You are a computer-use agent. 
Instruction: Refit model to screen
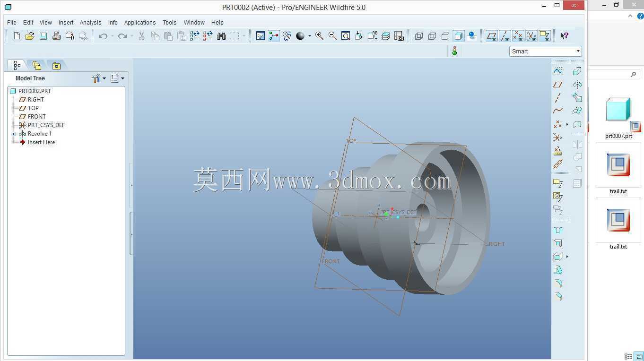coord(346,36)
